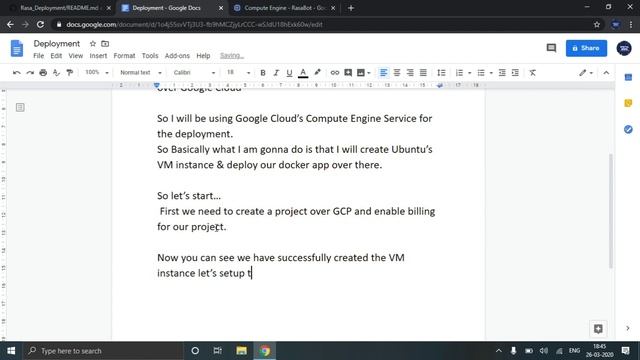The width and height of the screenshot is (640, 360).
Task: Toggle Underline formatting
Action: click(289, 73)
